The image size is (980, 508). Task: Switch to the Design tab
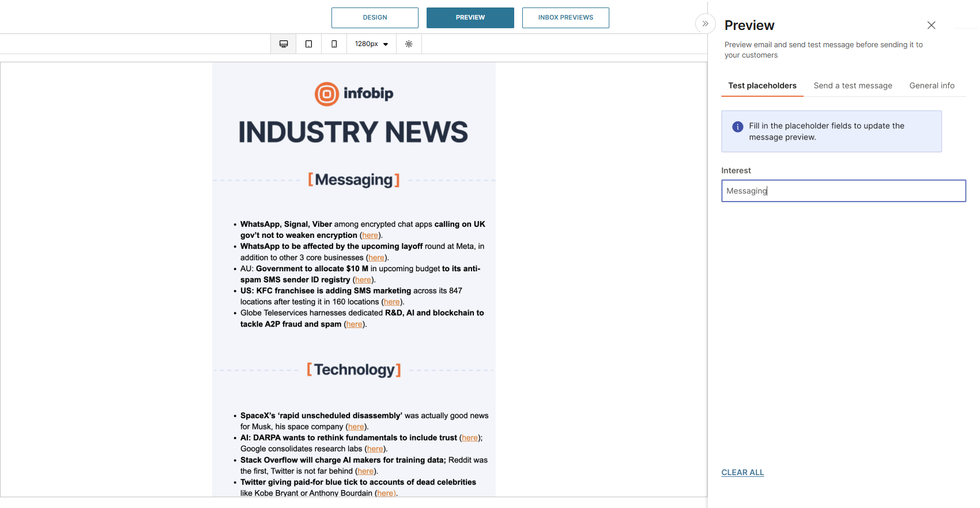(375, 18)
